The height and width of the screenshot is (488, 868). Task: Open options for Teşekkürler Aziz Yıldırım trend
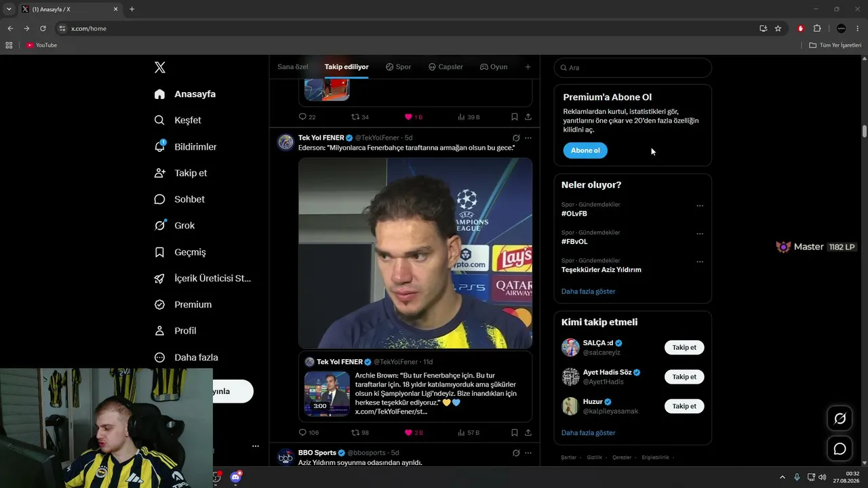pyautogui.click(x=700, y=262)
